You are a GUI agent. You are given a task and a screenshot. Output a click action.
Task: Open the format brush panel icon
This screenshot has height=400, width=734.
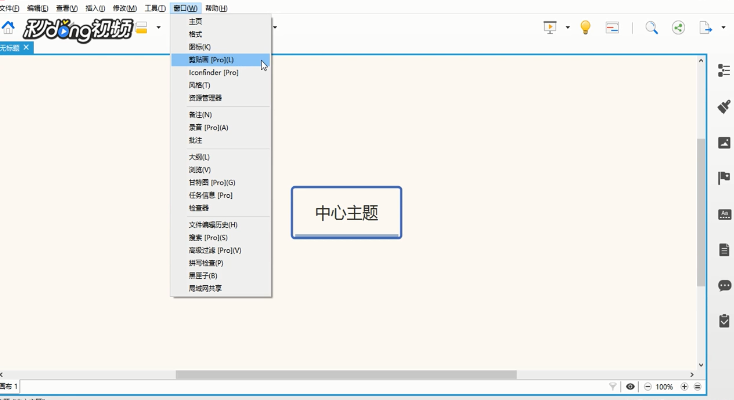[x=724, y=106]
